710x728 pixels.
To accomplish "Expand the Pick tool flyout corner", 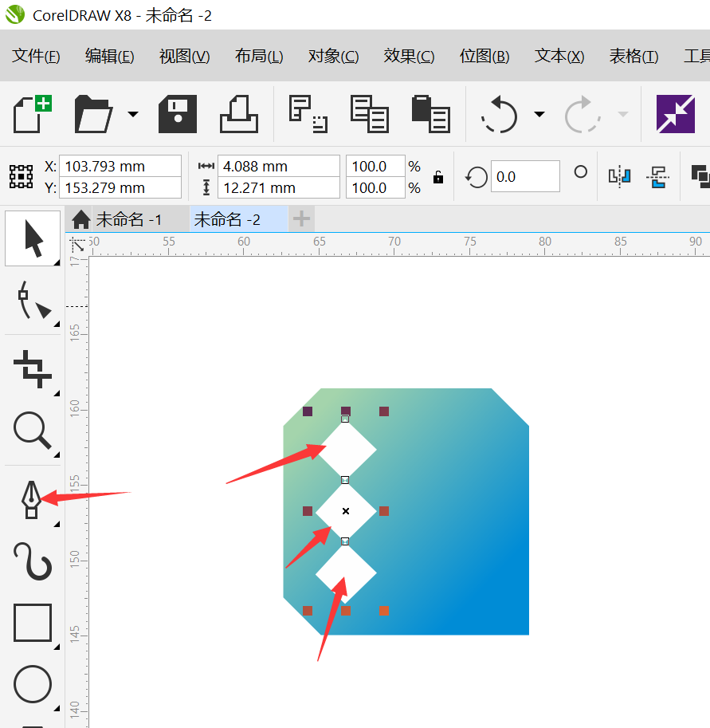I will tap(57, 263).
